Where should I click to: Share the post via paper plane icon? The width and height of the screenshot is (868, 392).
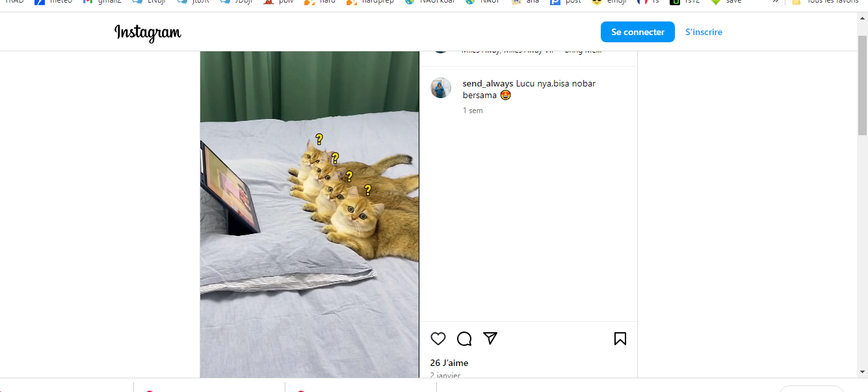pos(490,339)
